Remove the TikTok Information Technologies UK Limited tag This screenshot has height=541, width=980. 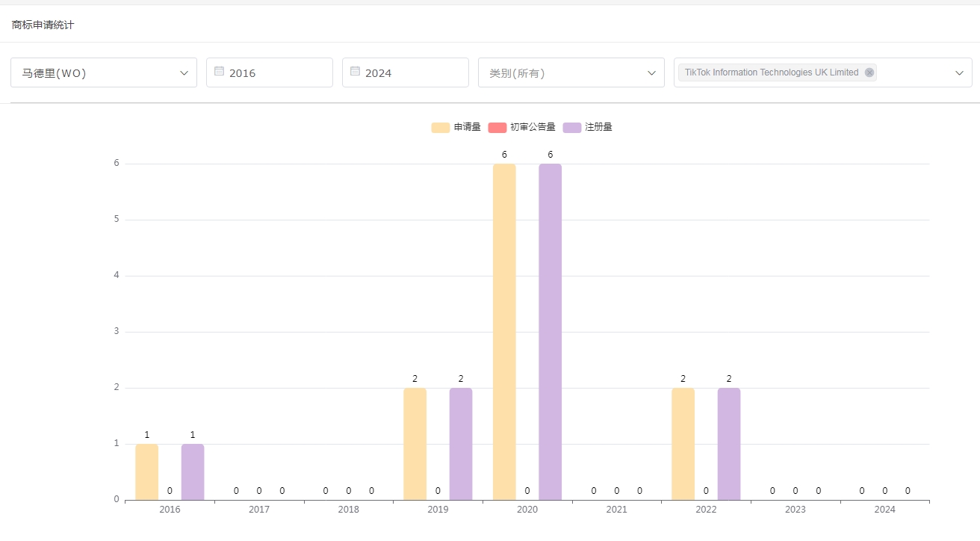point(869,72)
